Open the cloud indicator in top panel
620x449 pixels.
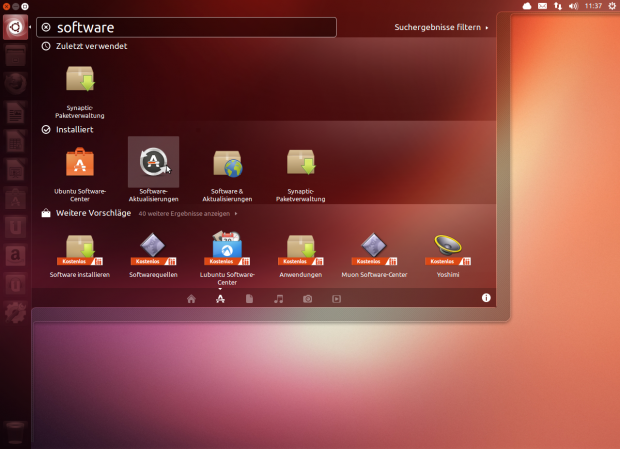[x=527, y=6]
